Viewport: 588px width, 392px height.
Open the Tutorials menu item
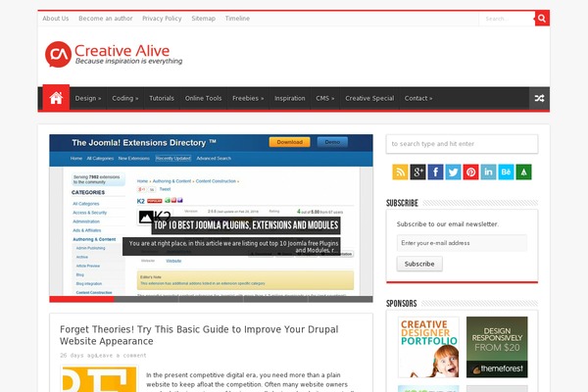(162, 98)
